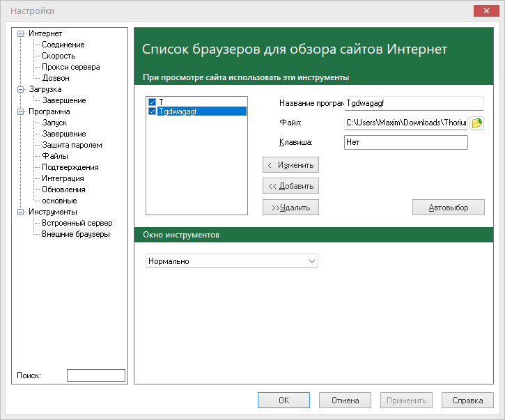Viewport: 505px width, 420px height.
Task: Uncheck the checkbox next to T
Action: tap(153, 102)
